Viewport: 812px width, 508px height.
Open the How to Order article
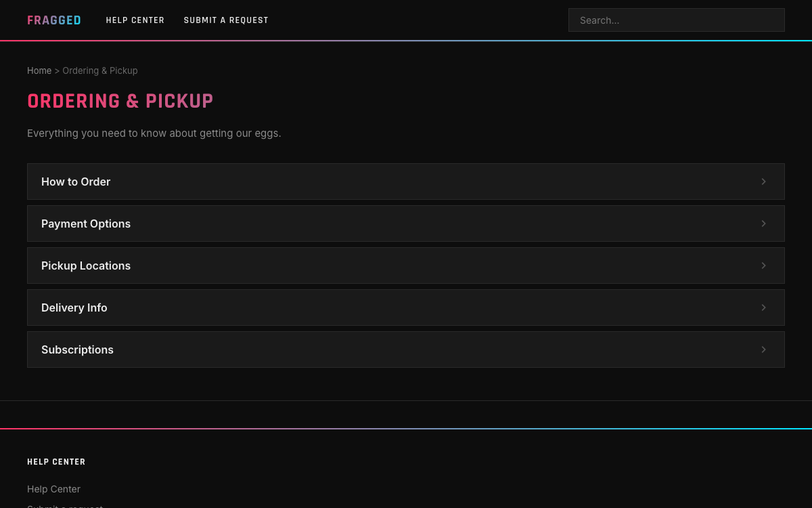(x=406, y=182)
